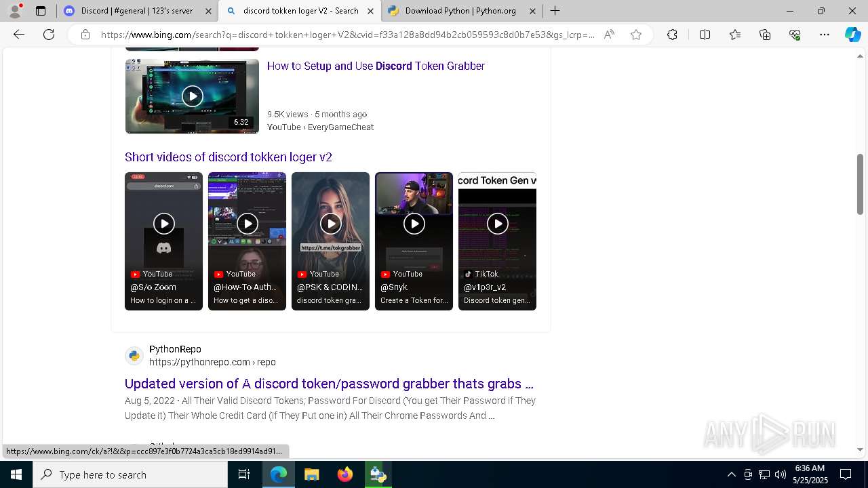
Task: Open the network tray icon
Action: 764,474
